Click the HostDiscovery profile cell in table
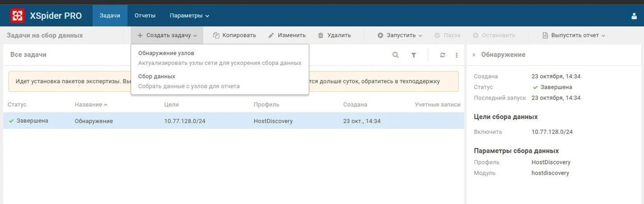644x204 pixels. 273,121
